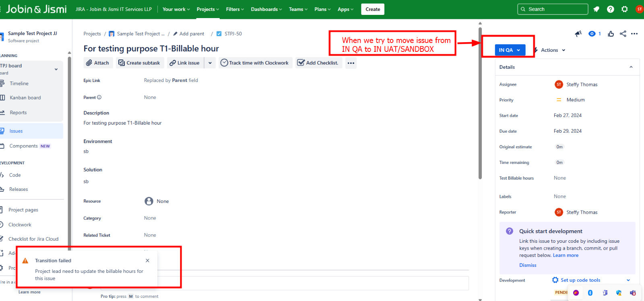Open the IN QA status dropdown
Screen dimensions: 644x301
(x=510, y=50)
